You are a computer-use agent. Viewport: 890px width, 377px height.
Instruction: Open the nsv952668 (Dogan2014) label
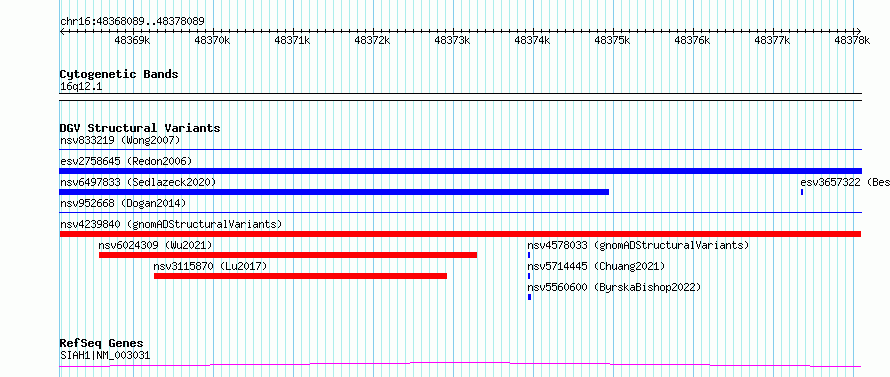(x=123, y=203)
